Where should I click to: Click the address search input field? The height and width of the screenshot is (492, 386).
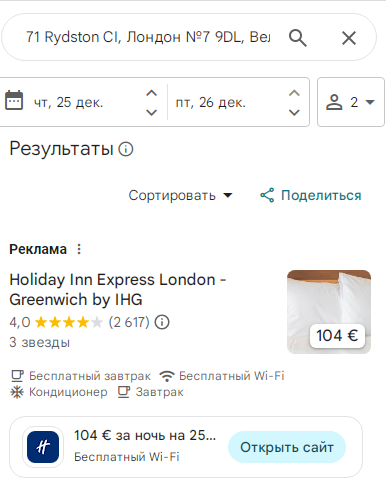point(148,37)
